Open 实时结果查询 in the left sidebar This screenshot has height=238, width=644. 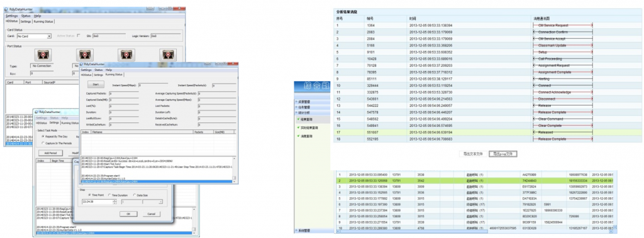tap(309, 128)
